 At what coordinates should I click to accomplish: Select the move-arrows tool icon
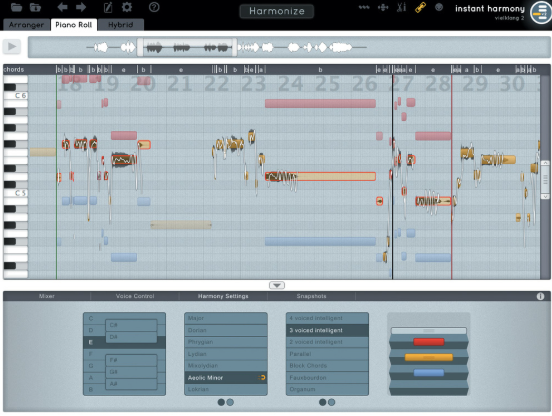(383, 7)
